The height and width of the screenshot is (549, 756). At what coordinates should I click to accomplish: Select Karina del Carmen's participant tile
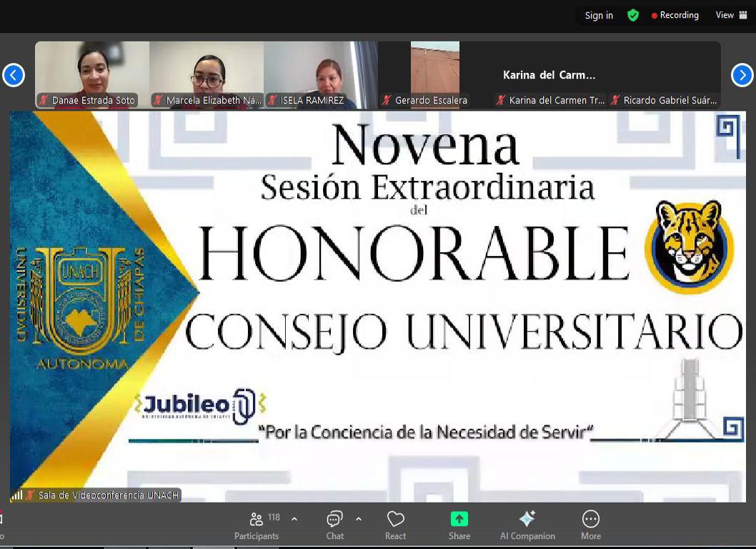point(549,75)
